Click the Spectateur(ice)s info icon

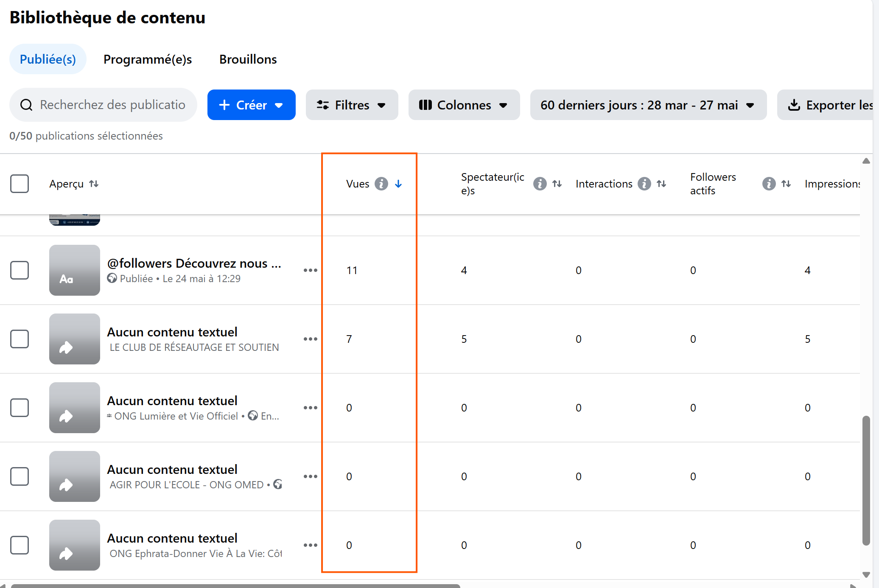pos(540,184)
